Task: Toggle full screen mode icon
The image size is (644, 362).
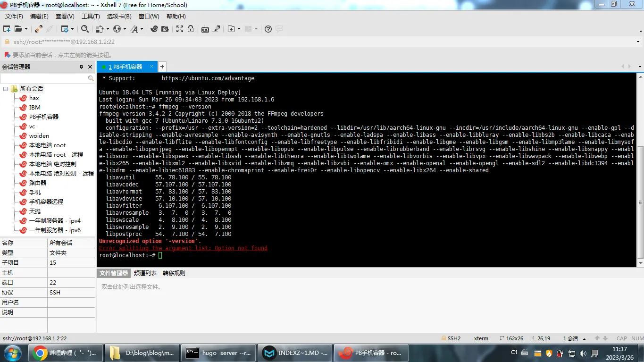Action: pyautogui.click(x=180, y=29)
